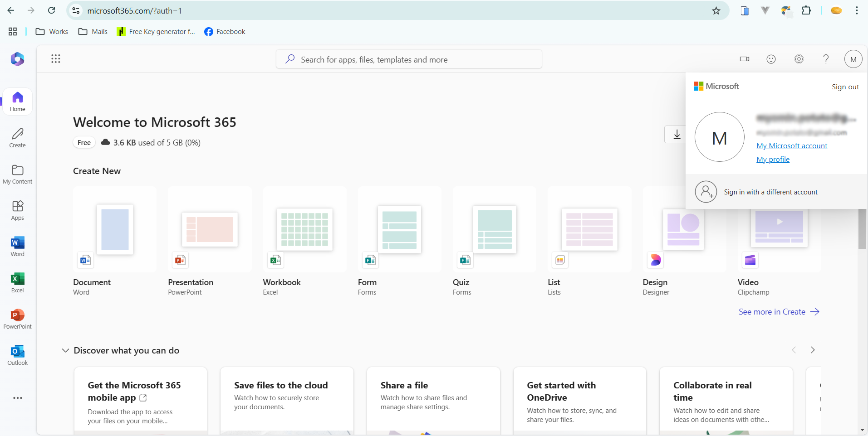
Task: Click the install apps download button
Action: pos(676,135)
